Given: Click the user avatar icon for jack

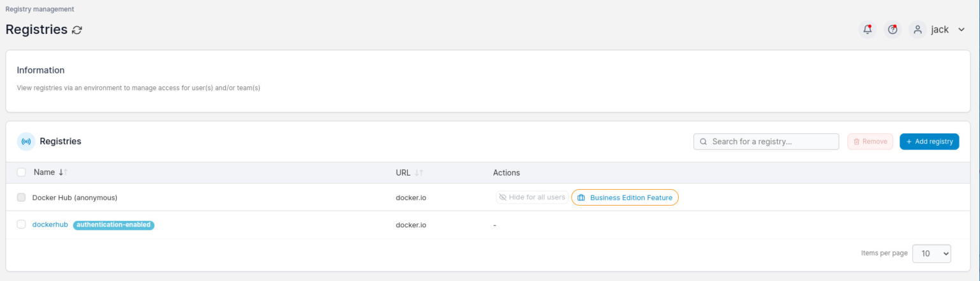Looking at the screenshot, I should coord(917,29).
